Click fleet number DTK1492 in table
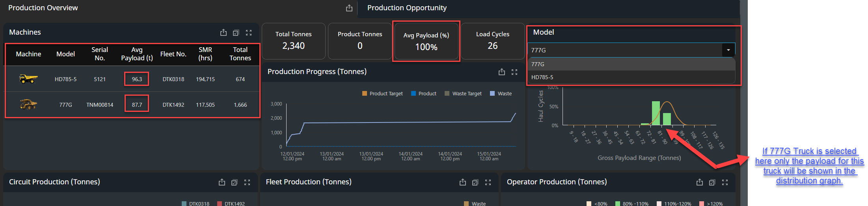 [173, 105]
